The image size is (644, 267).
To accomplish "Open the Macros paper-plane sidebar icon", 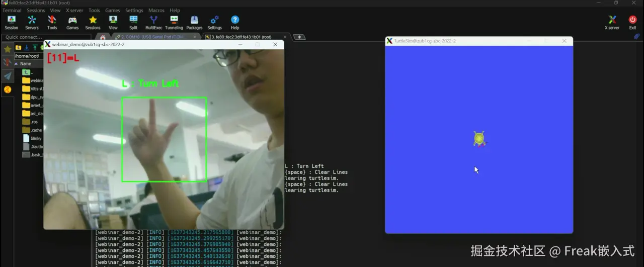I will point(8,76).
